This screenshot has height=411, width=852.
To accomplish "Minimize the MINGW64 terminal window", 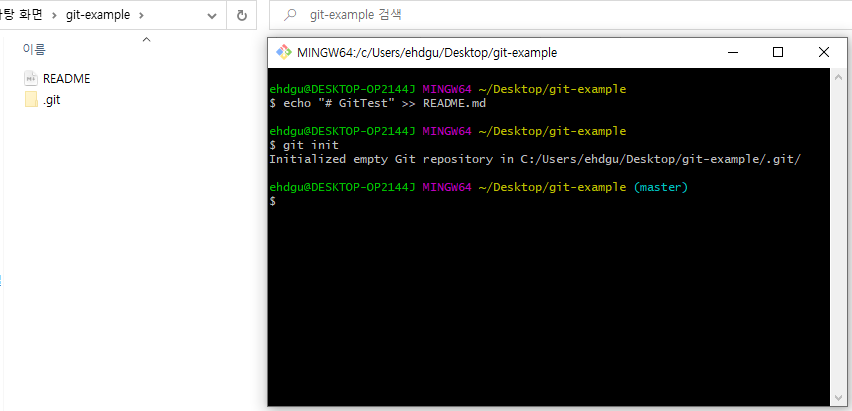I will coord(733,52).
